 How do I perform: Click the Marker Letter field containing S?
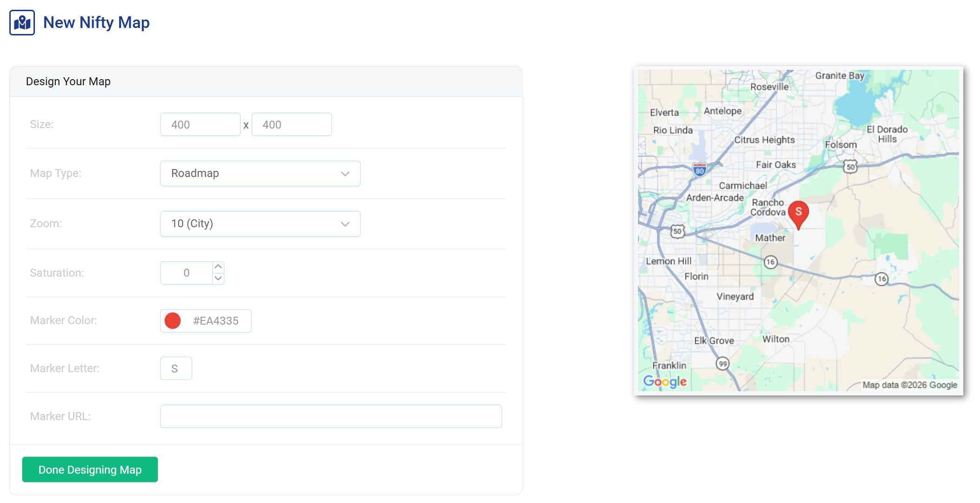[176, 368]
